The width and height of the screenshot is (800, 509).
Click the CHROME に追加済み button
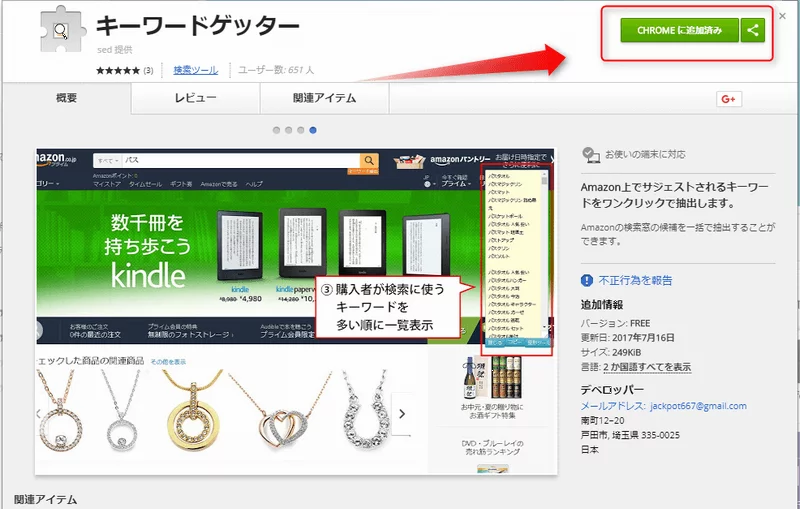pos(680,31)
